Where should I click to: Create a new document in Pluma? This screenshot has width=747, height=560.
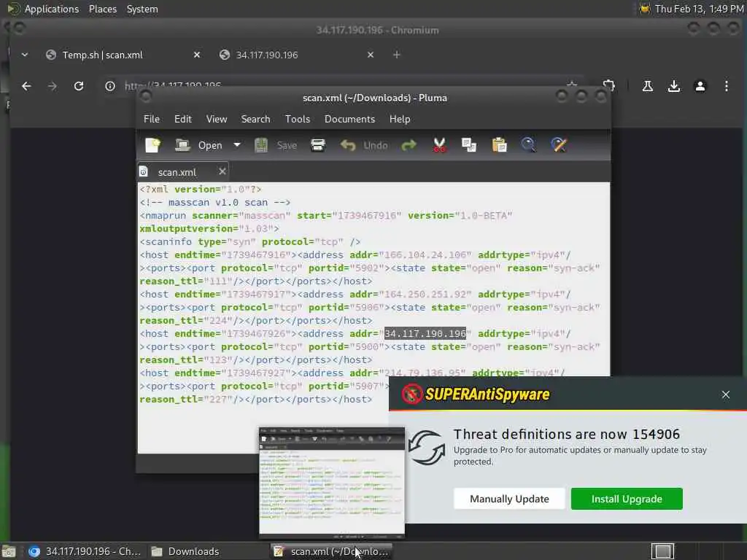pyautogui.click(x=153, y=145)
